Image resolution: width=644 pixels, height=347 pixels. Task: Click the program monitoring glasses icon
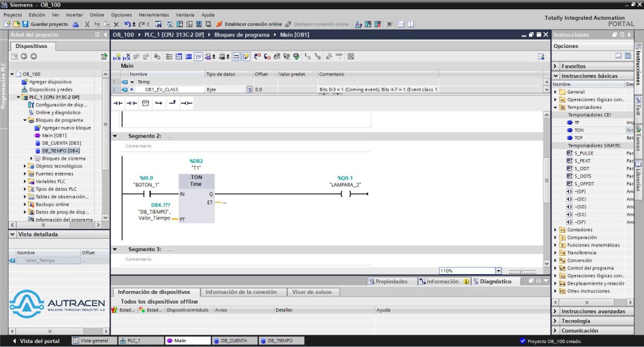(339, 57)
